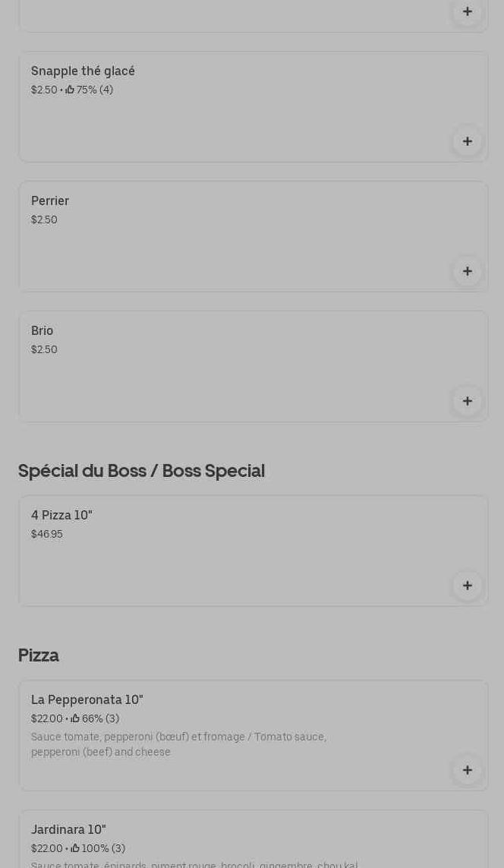Add Perrier using its plus button
Image resolution: width=504 pixels, height=868 pixels.
(467, 271)
